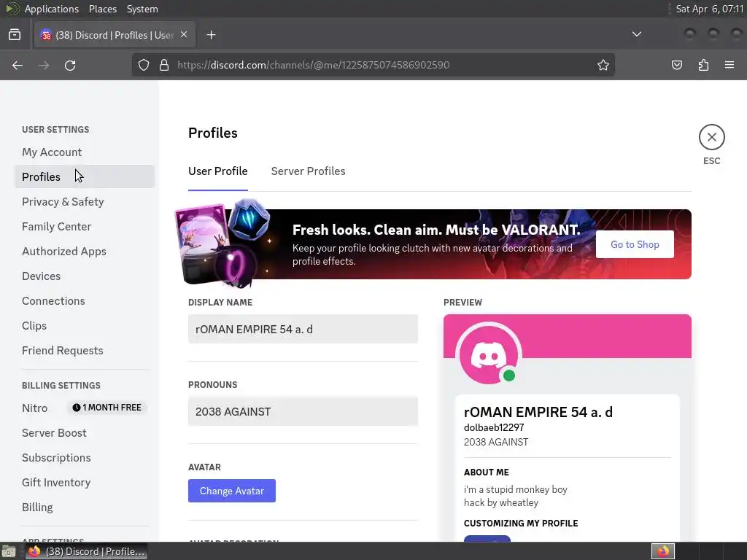
Task: Open the System menu
Action: tap(142, 9)
